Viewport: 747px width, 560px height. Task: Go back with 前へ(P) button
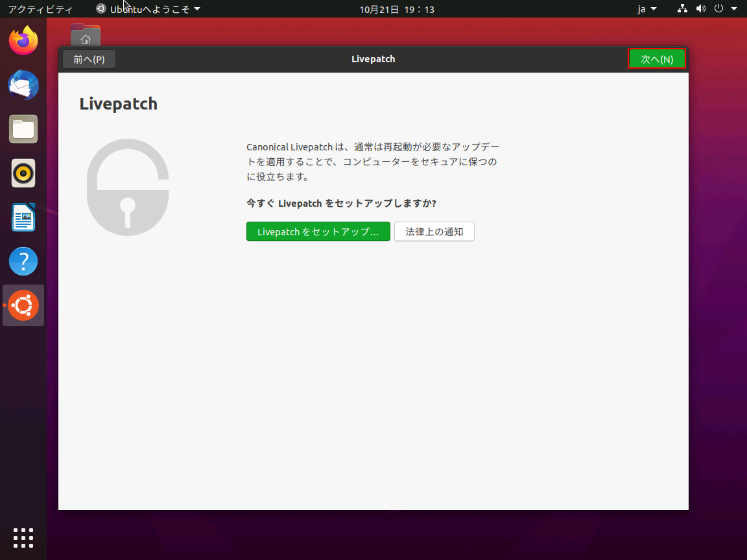(89, 59)
